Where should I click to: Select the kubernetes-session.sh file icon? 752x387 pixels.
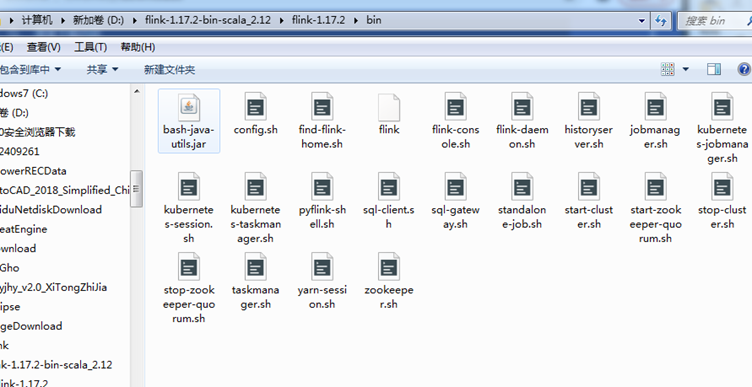pyautogui.click(x=189, y=187)
